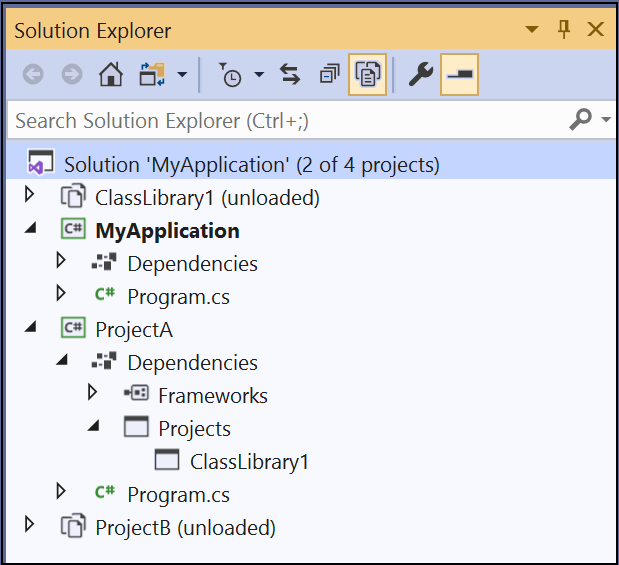The height and width of the screenshot is (565, 619).
Task: Click Sync with Active Document icon
Action: pos(290,74)
